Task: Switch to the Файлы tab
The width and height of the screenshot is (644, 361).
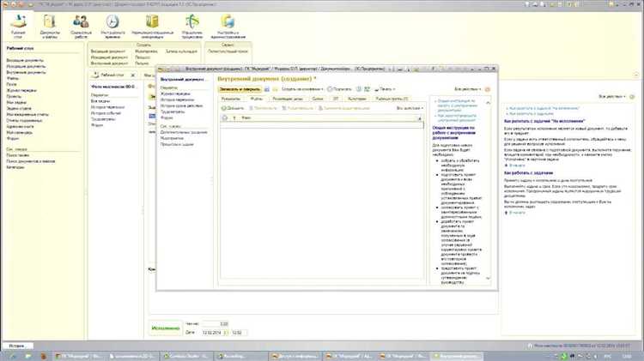Action: 257,99
